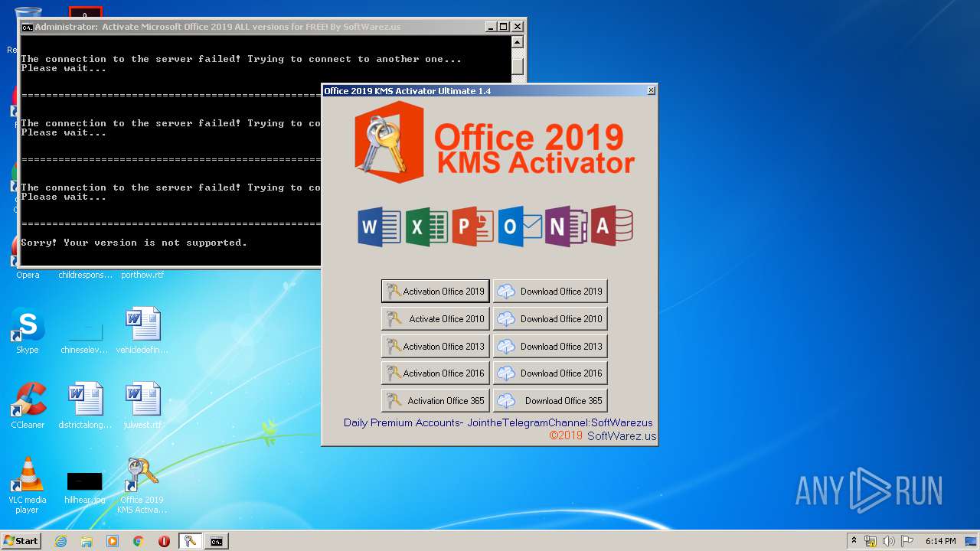Click Download Office 2010 button
This screenshot has width=980, height=551.
(x=550, y=318)
